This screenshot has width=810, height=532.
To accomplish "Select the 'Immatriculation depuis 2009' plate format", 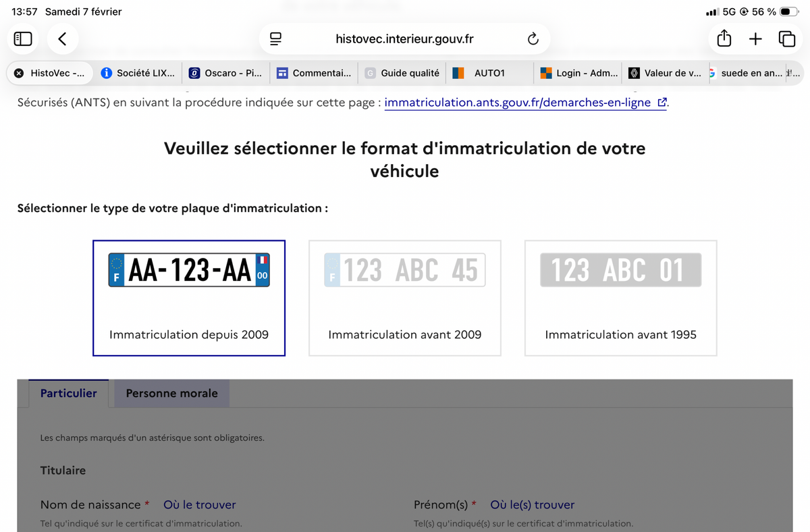I will pyautogui.click(x=189, y=297).
